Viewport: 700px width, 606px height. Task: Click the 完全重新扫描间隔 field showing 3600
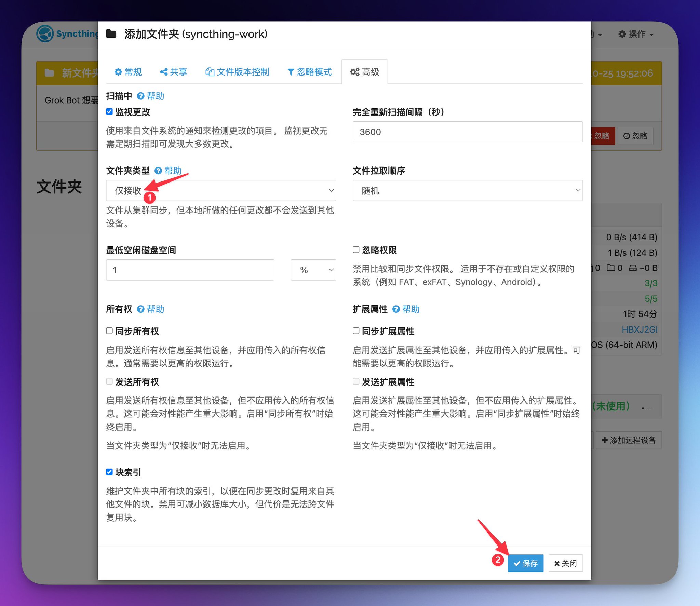coord(468,132)
